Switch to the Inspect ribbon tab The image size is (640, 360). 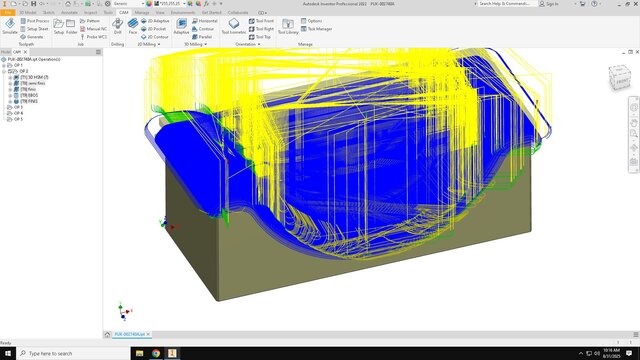pos(91,13)
